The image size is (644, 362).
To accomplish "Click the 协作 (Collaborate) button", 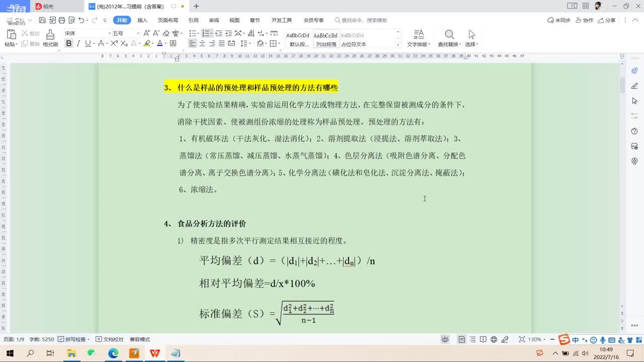I will pos(585,21).
